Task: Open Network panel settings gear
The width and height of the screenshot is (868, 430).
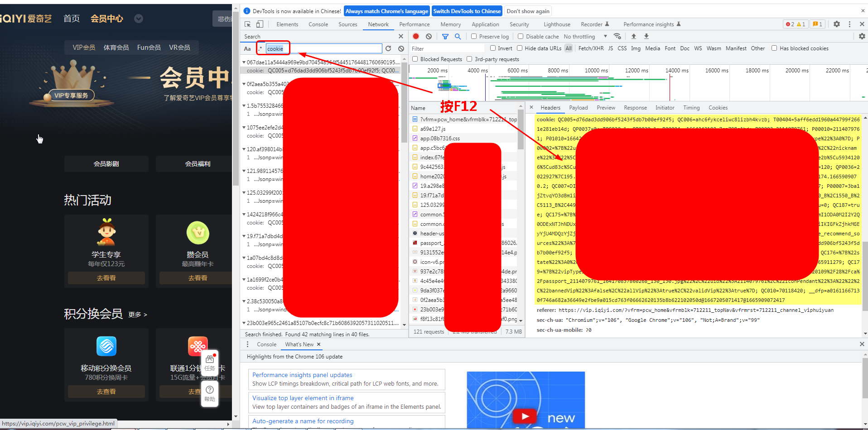Action: pyautogui.click(x=862, y=36)
